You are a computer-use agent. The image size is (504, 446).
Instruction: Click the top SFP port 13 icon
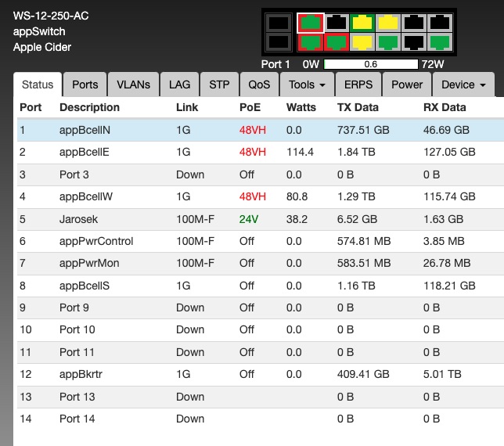point(277,23)
